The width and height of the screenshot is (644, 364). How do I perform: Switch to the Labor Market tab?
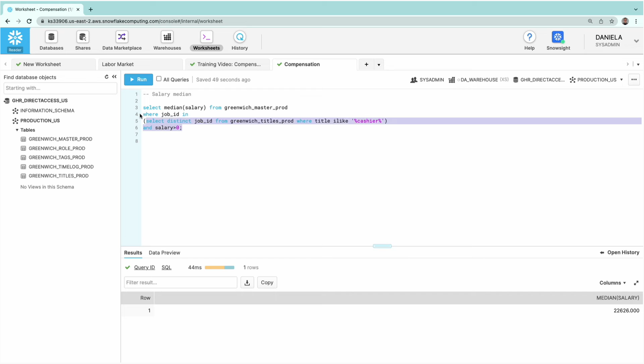pyautogui.click(x=140, y=64)
